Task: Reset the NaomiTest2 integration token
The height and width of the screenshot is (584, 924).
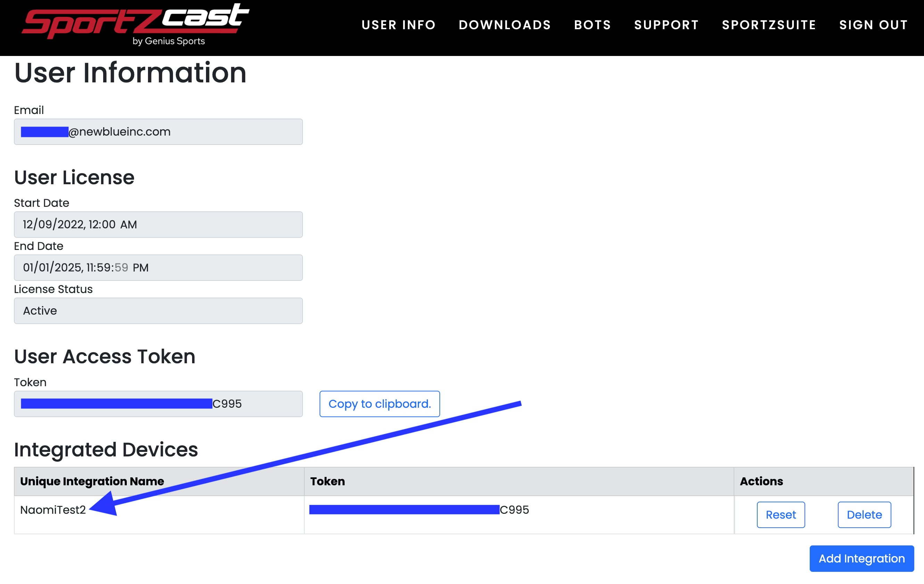Action: tap(781, 515)
